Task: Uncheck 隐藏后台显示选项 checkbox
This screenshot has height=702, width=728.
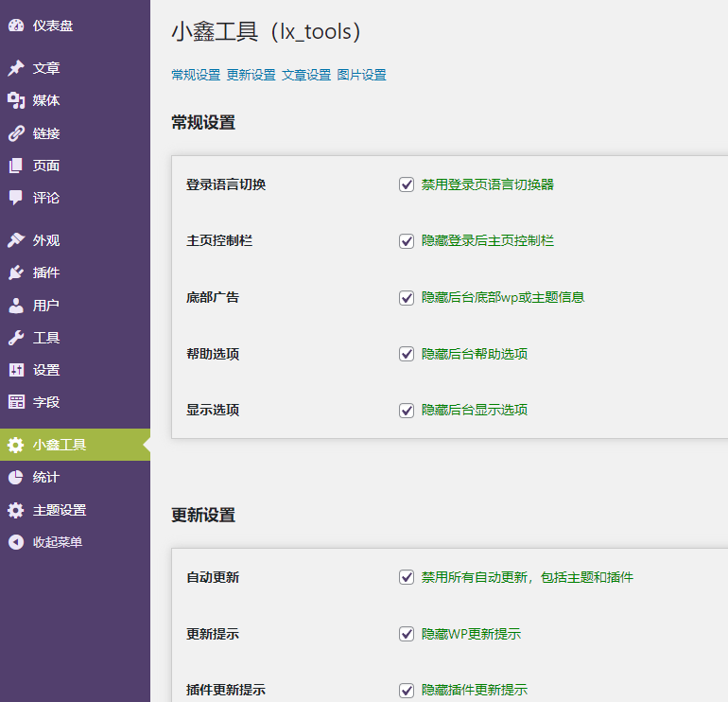Action: coord(407,411)
